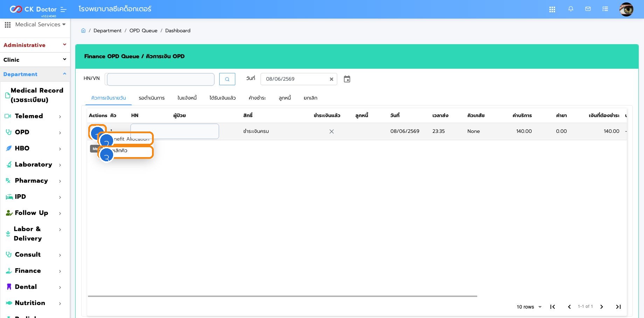Image resolution: width=644 pixels, height=318 pixels.
Task: Click the CK Doctor logo
Action: (33, 9)
